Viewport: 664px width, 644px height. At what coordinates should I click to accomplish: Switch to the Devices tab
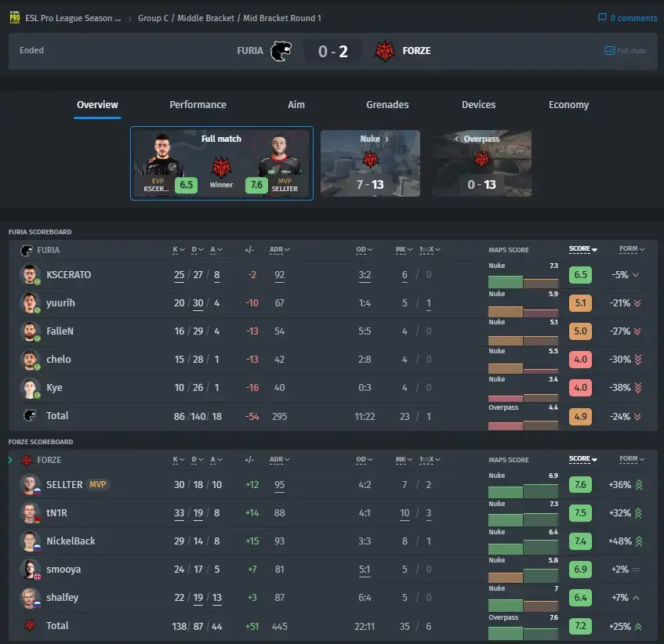pos(478,105)
